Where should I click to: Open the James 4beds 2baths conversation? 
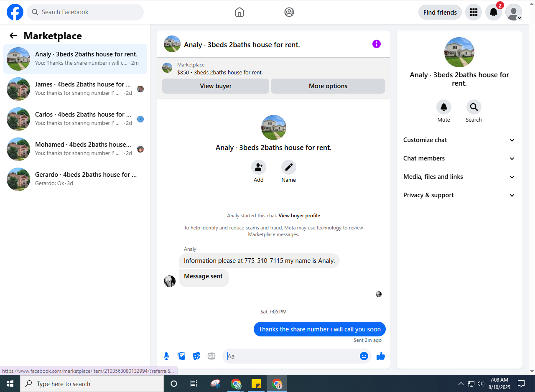tap(75, 89)
